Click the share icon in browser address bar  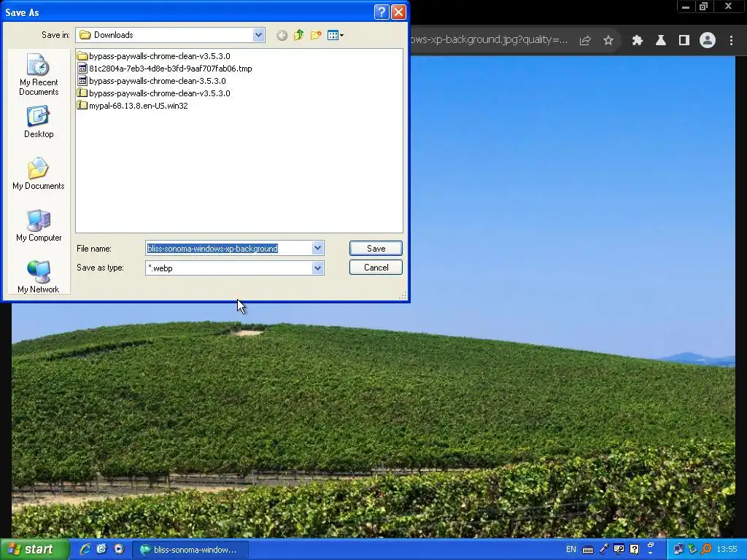585,41
